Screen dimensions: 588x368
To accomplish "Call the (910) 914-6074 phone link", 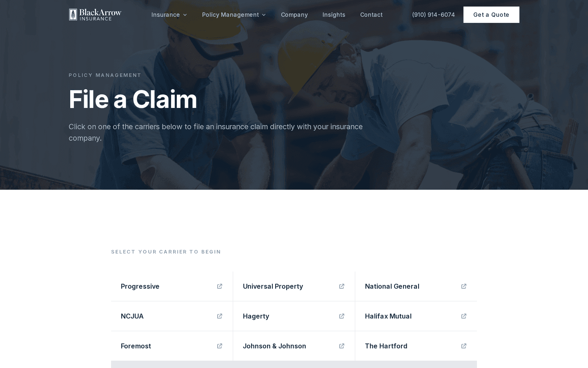I will click(433, 15).
